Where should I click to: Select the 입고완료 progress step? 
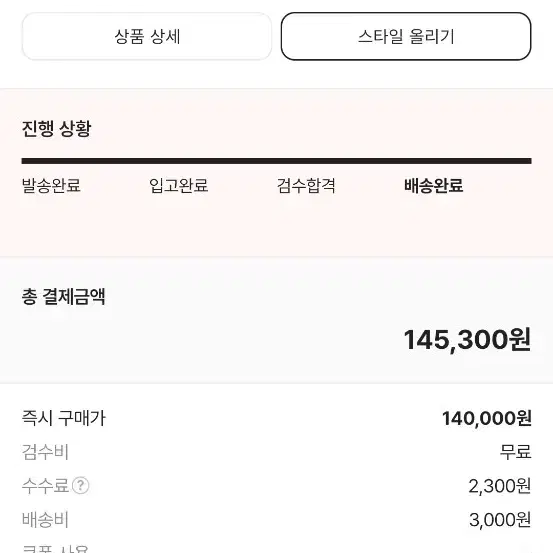pyautogui.click(x=178, y=186)
